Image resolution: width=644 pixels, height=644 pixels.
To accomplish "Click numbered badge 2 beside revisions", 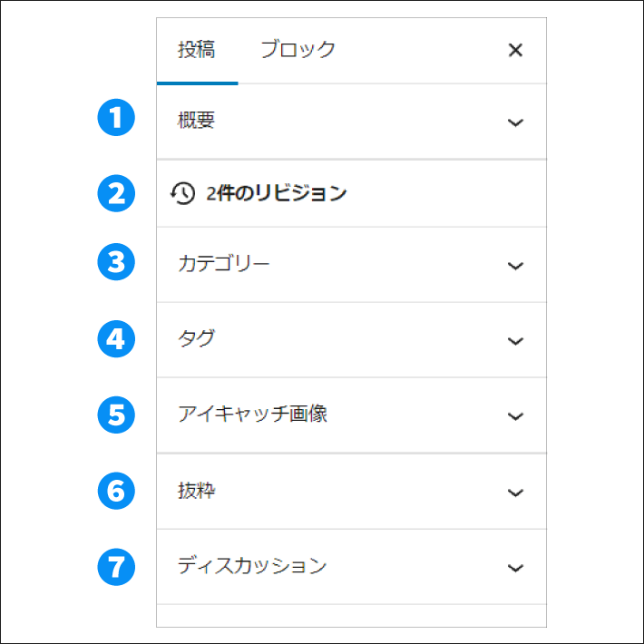I will 116,193.
